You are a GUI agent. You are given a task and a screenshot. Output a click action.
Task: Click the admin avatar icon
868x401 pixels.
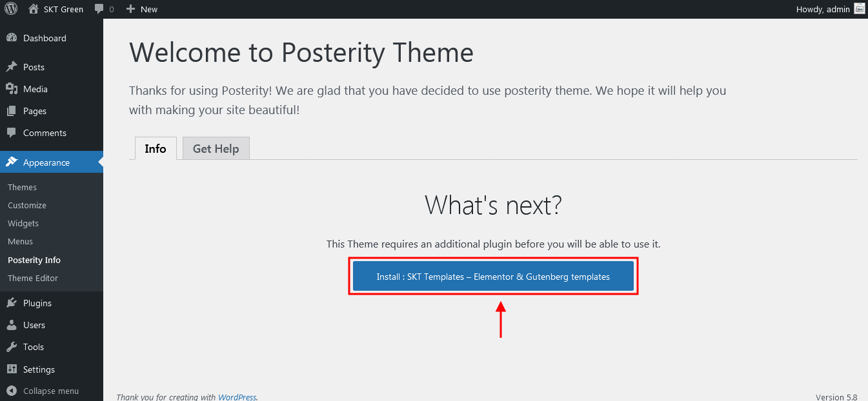pyautogui.click(x=859, y=9)
